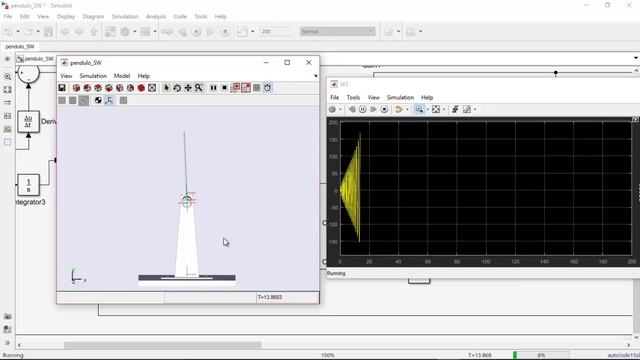Image resolution: width=640 pixels, height=360 pixels.
Task: Open Simulation menu in scope window
Action: [400, 98]
